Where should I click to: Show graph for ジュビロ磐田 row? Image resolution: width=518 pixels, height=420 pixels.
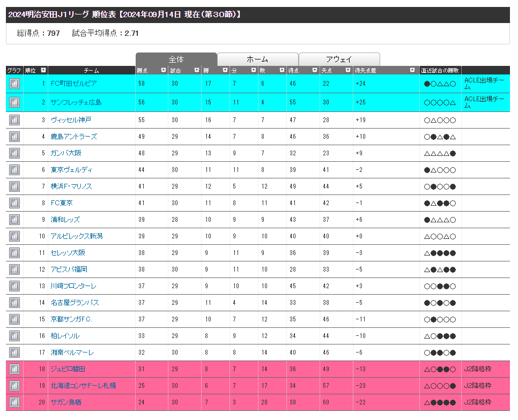(14, 369)
